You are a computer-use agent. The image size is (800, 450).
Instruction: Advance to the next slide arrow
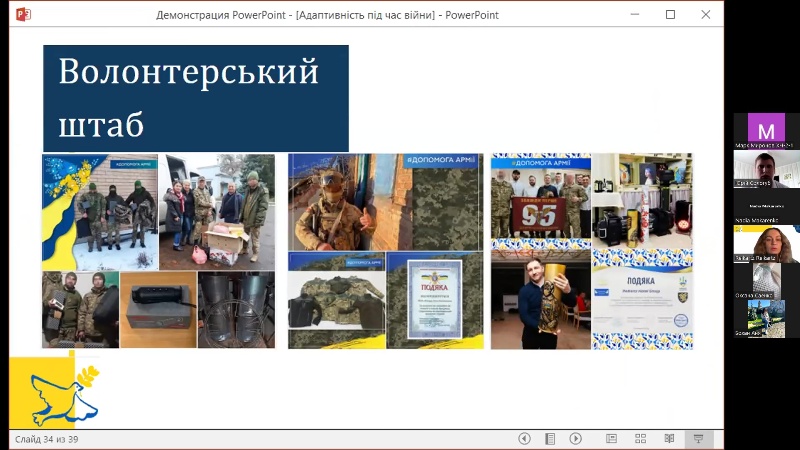[576, 439]
